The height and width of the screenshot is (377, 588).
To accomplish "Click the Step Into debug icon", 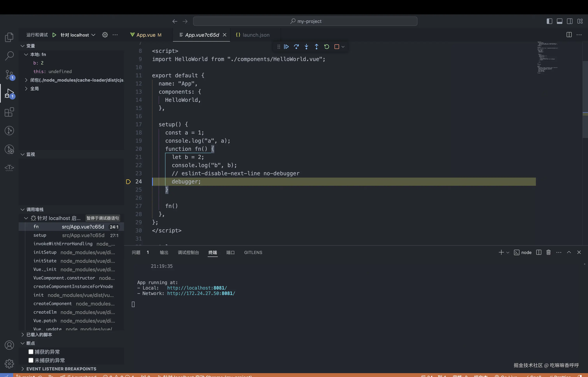I will (306, 47).
